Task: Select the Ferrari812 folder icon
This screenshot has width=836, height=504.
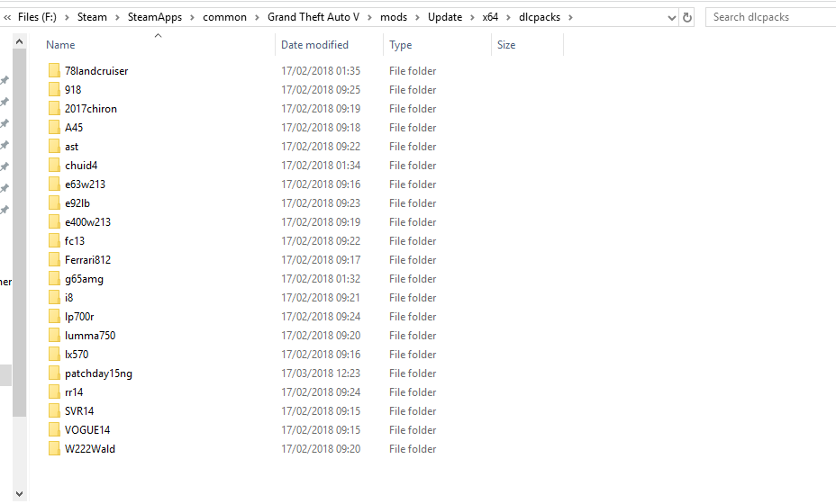Action: [x=54, y=260]
